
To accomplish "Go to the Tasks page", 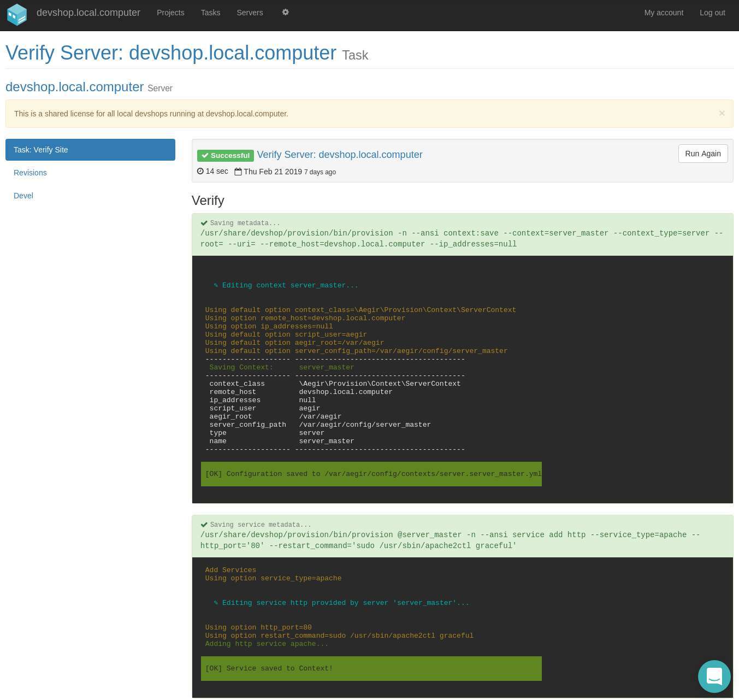I will 210,13.
